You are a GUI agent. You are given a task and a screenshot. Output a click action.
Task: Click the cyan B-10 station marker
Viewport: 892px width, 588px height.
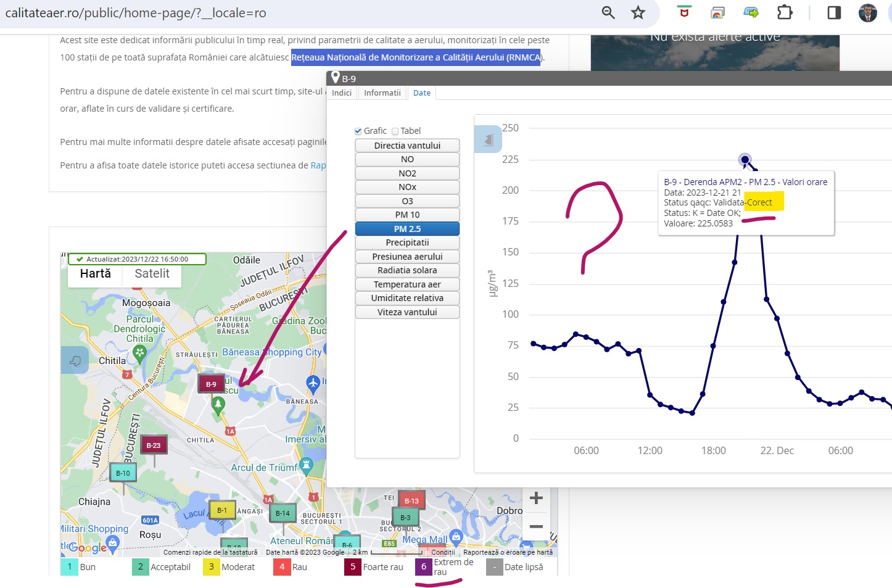point(123,473)
